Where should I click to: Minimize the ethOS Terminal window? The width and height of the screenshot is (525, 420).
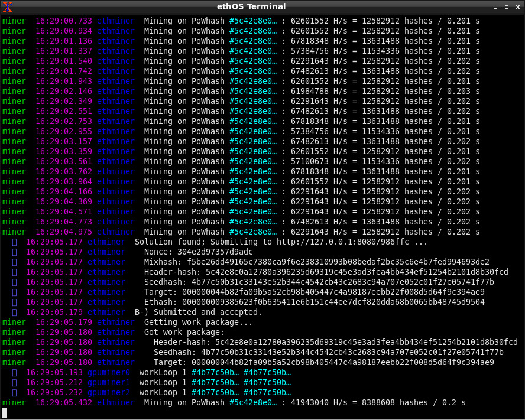(x=495, y=7)
